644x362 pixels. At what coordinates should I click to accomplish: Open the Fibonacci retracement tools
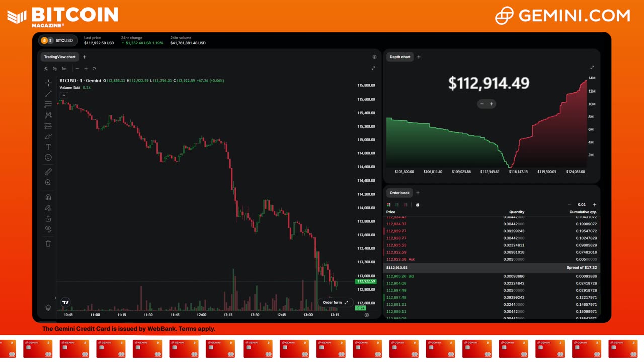coord(48,104)
